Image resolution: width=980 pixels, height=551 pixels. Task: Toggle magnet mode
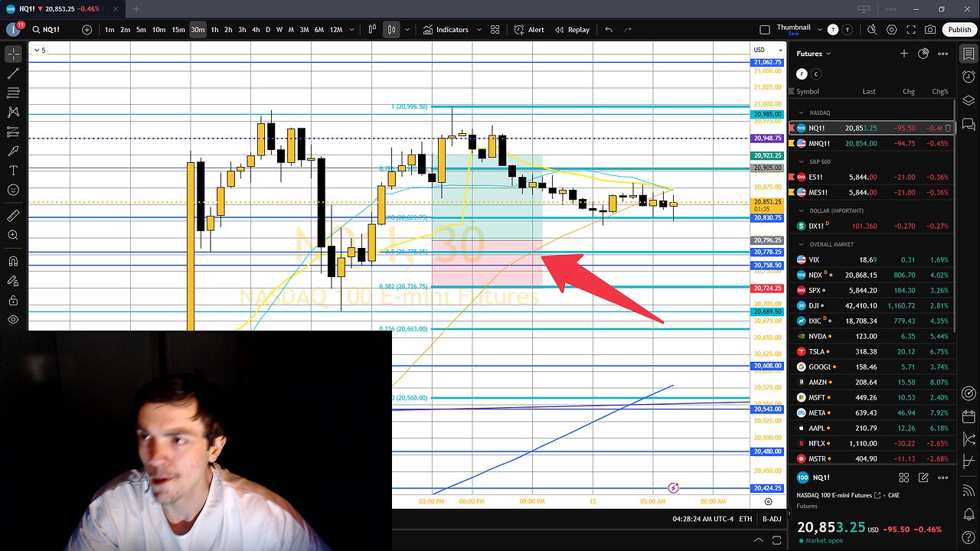pyautogui.click(x=13, y=262)
